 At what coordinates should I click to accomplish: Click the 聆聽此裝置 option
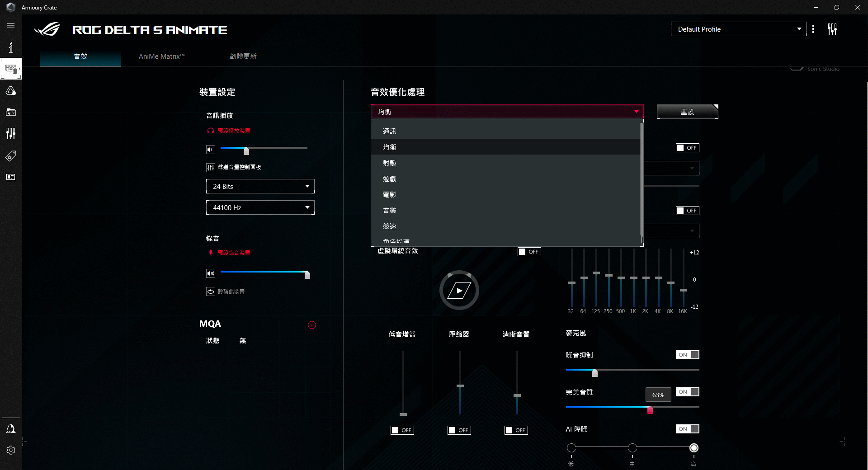point(231,292)
